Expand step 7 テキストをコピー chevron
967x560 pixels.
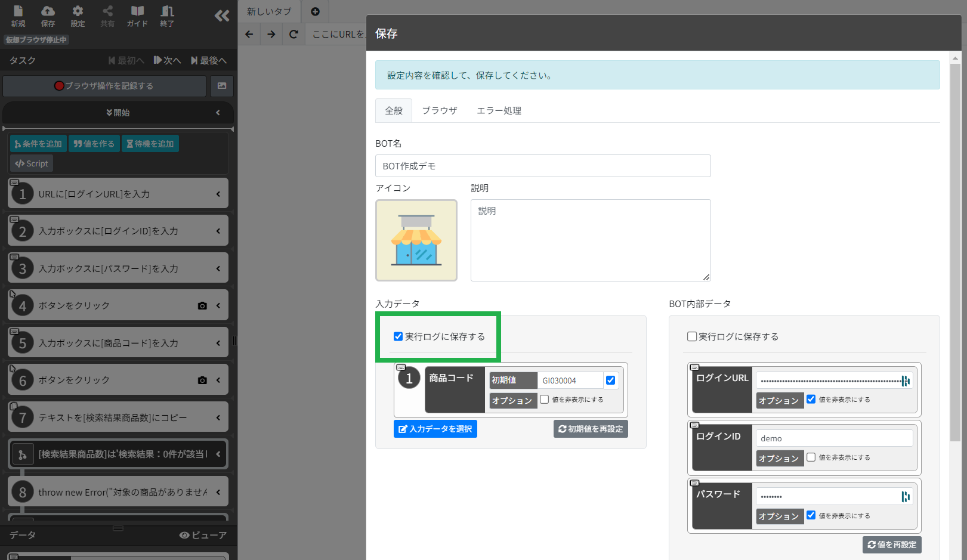pyautogui.click(x=218, y=417)
